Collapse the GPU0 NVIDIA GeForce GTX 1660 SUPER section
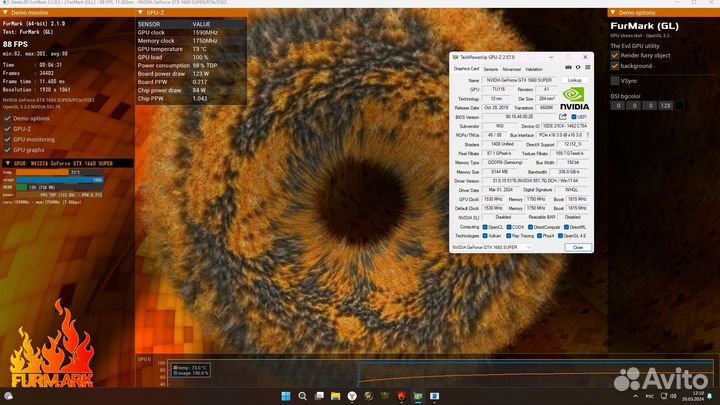This screenshot has height=405, width=720. coord(7,163)
